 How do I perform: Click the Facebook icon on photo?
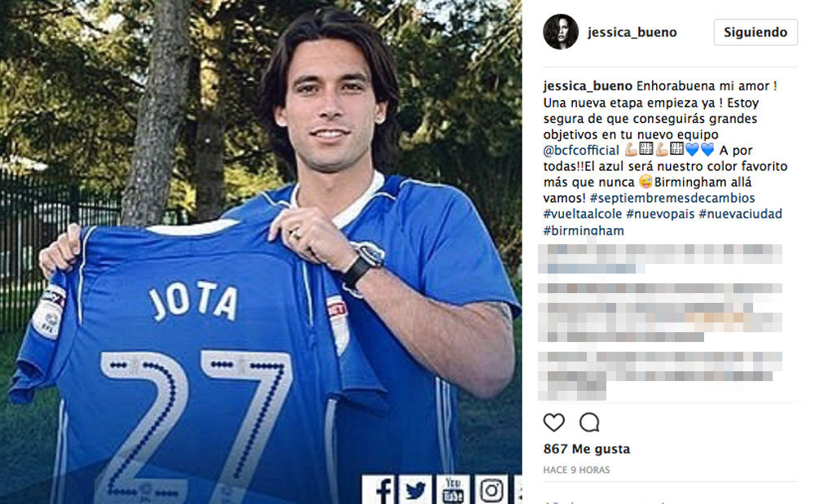[381, 489]
